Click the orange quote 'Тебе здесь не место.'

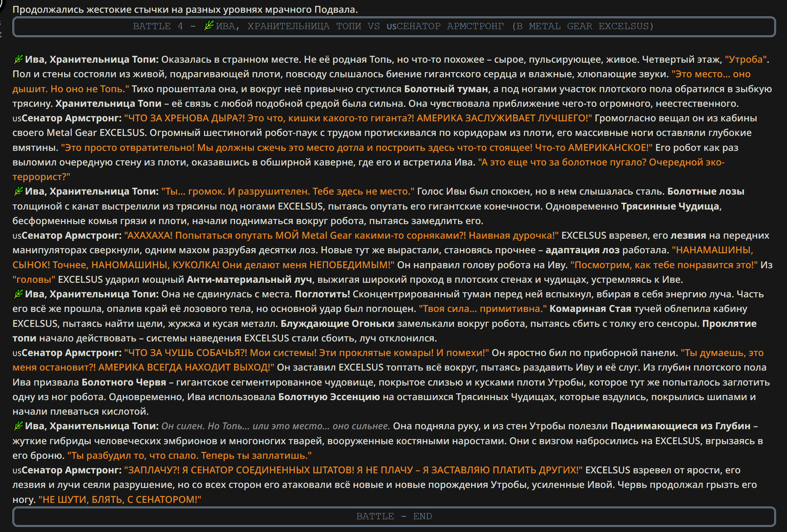click(x=363, y=191)
